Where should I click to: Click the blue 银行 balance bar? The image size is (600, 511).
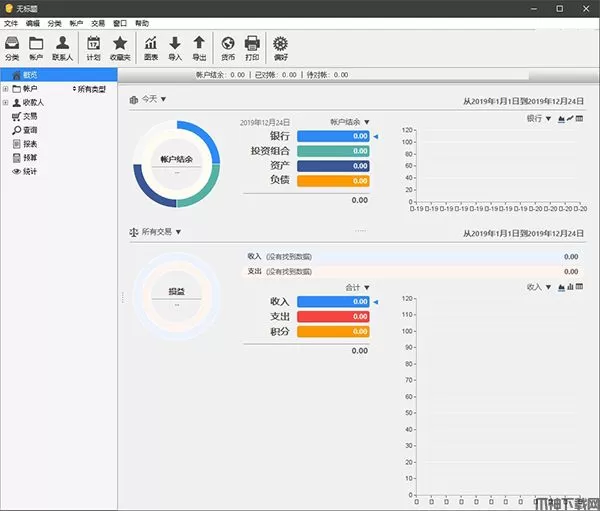(333, 136)
